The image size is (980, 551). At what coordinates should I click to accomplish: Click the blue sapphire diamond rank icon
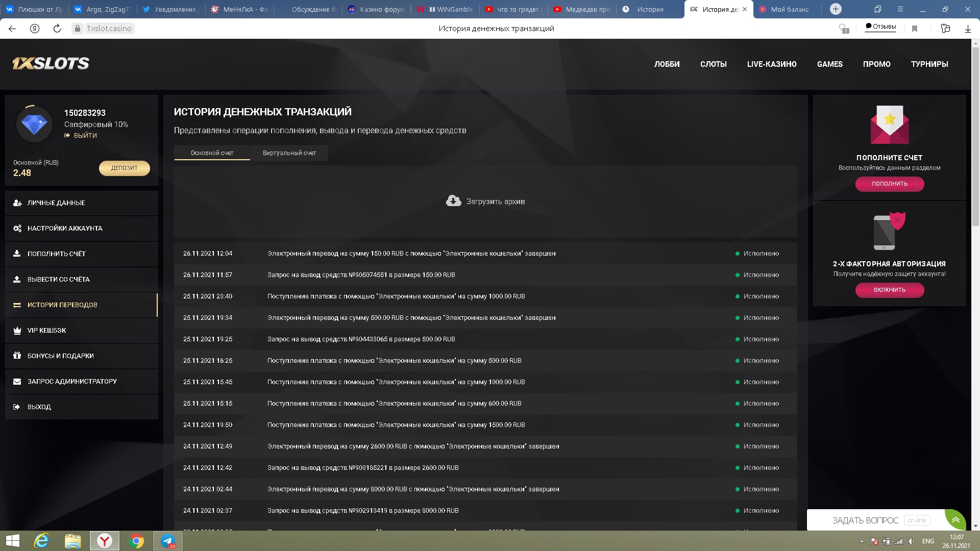34,124
